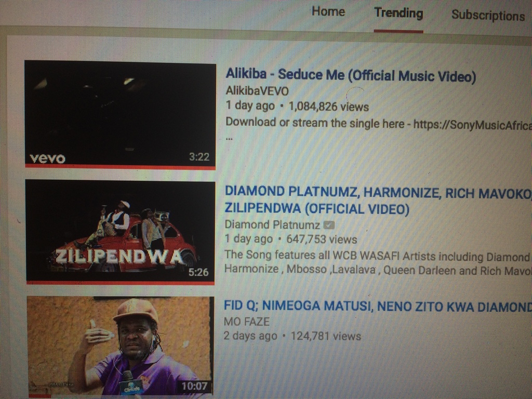This screenshot has height=399, width=532.
Task: Visit the MO FAZE channel
Action: point(247,321)
